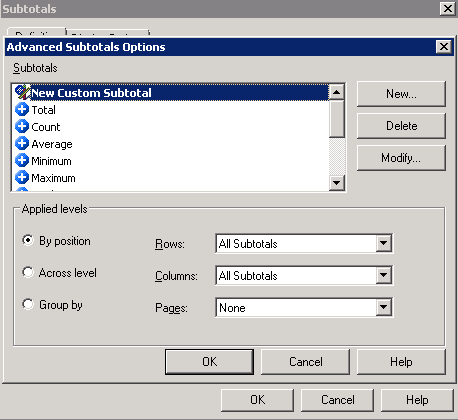Select the Total subtotal row
The image size is (458, 420).
[170, 110]
